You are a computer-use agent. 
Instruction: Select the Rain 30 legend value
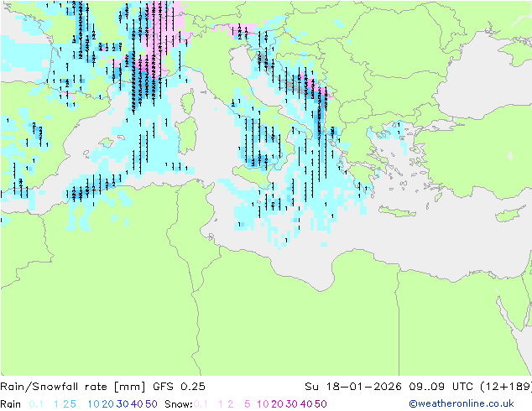click(x=123, y=404)
